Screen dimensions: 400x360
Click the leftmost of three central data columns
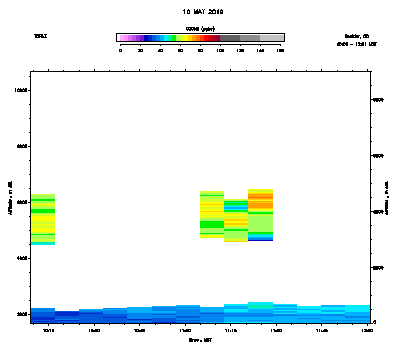pyautogui.click(x=212, y=214)
